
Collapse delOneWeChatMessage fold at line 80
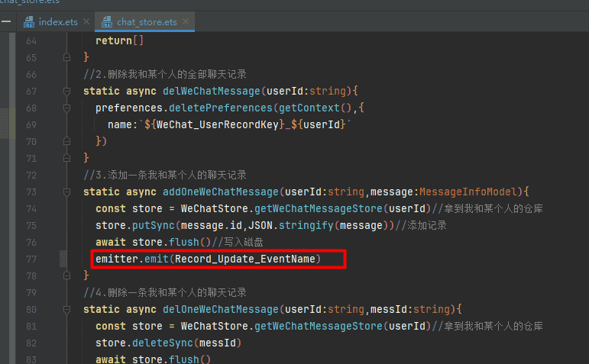tap(67, 310)
